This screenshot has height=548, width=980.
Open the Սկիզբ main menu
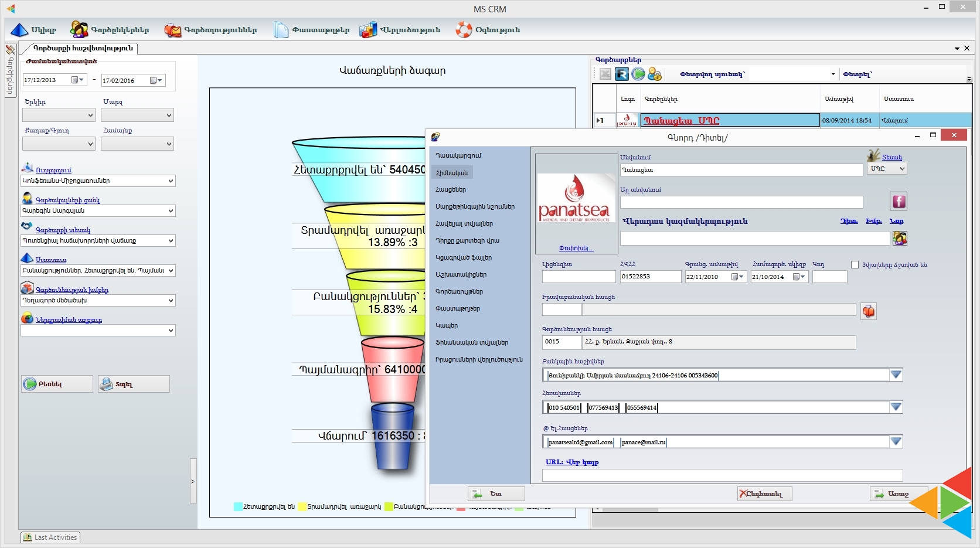(33, 30)
